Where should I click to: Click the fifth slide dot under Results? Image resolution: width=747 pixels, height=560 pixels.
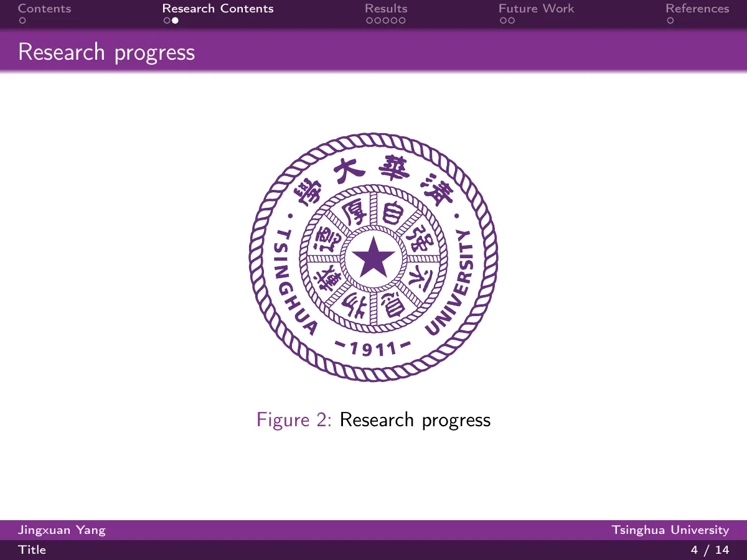[x=402, y=21]
